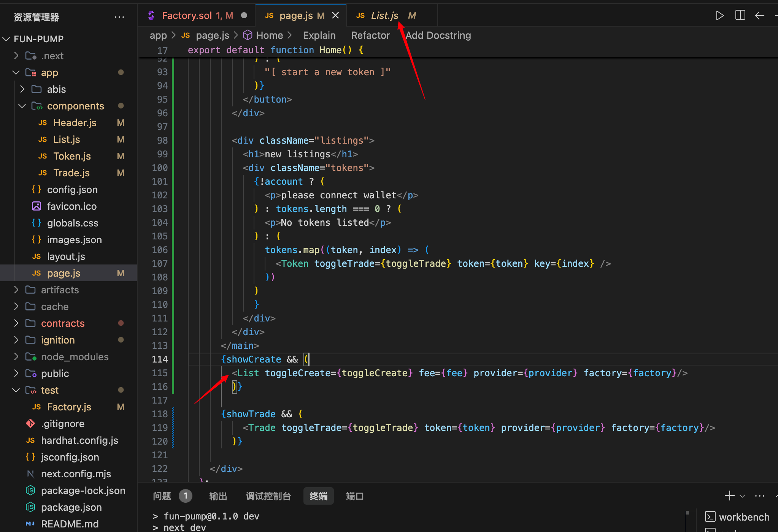The width and height of the screenshot is (778, 532).
Task: Click the hardhat.config.js JS icon
Action: 30,440
